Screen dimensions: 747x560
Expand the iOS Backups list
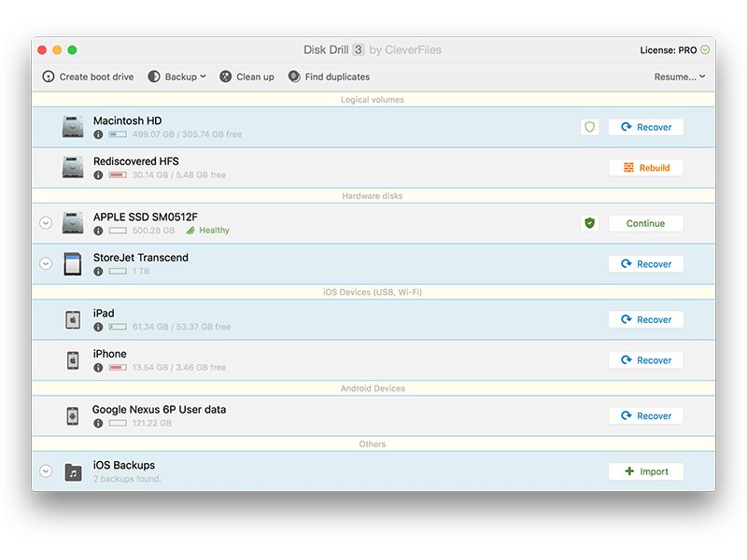coord(46,471)
